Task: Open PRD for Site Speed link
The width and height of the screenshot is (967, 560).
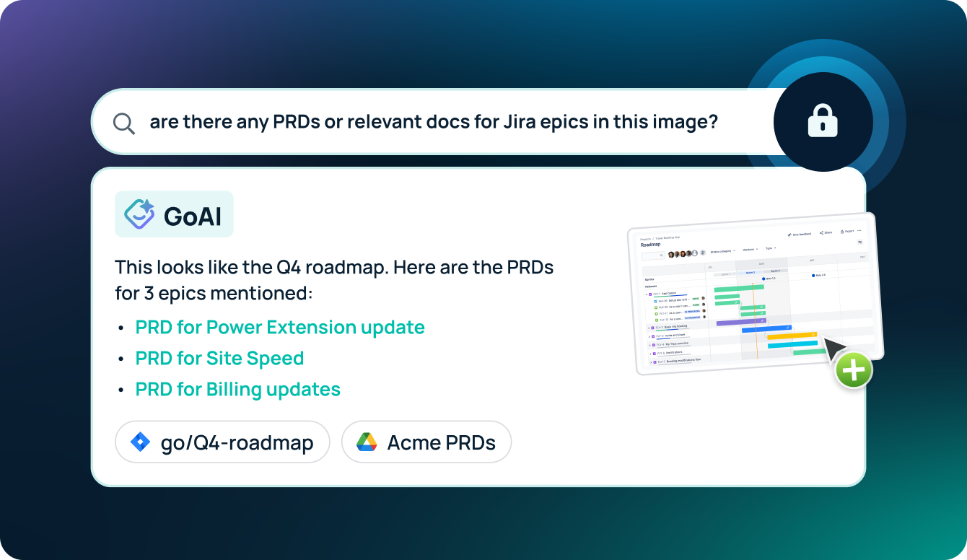Action: [x=219, y=358]
